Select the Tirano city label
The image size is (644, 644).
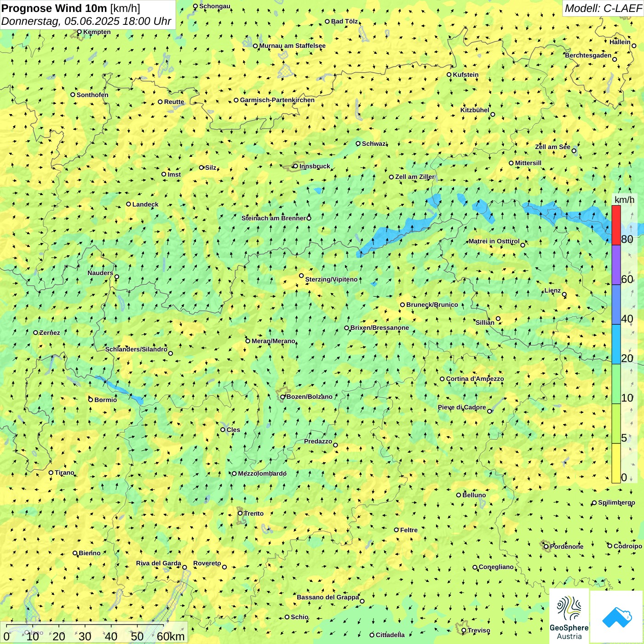click(x=64, y=472)
